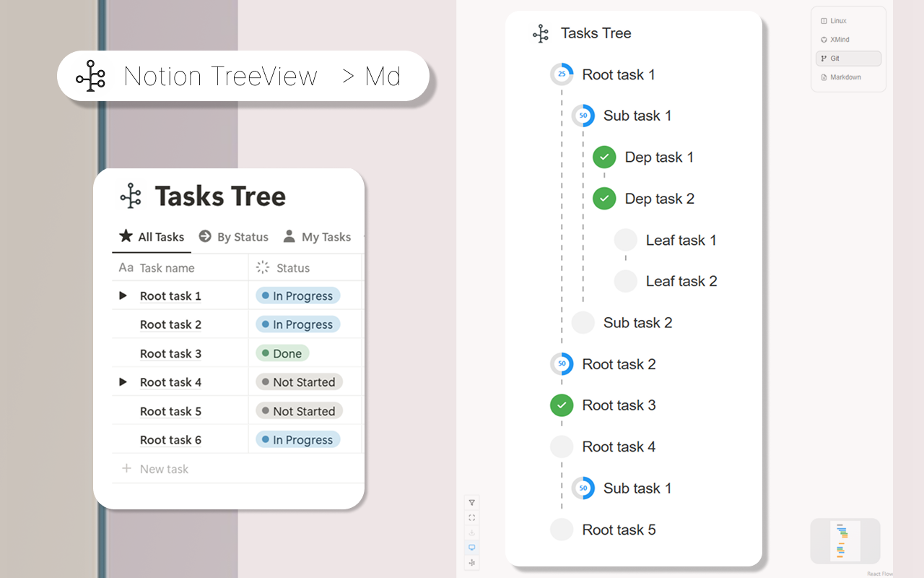Click the filter funnel icon in canvas controls
The width and height of the screenshot is (924, 578).
[x=471, y=503]
